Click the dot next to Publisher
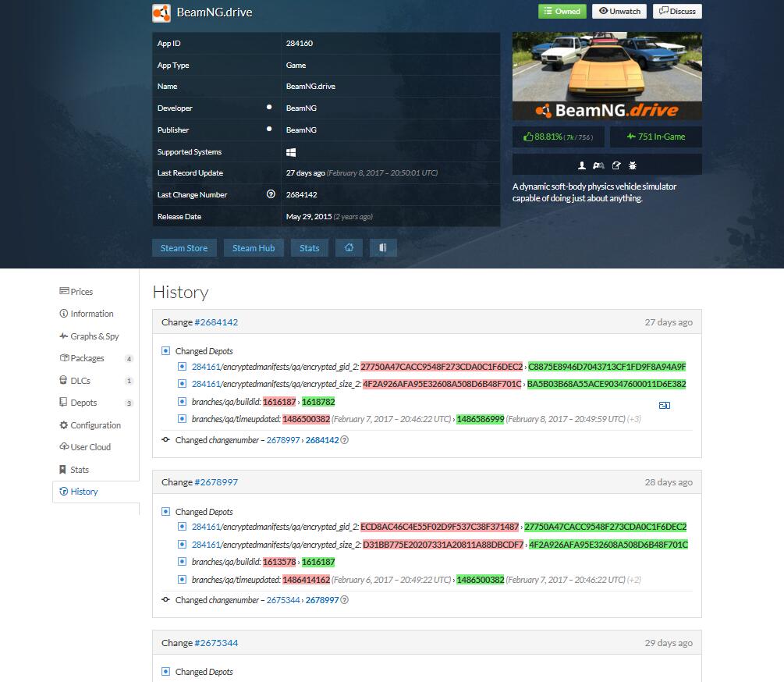 pos(269,129)
